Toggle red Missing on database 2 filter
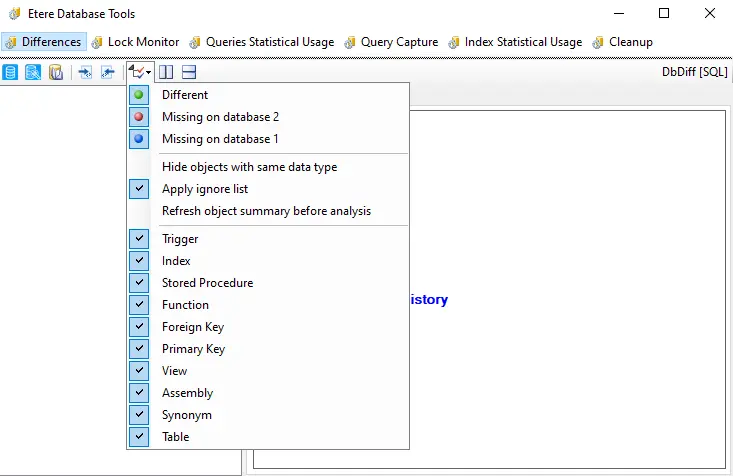The image size is (733, 476). click(x=220, y=117)
